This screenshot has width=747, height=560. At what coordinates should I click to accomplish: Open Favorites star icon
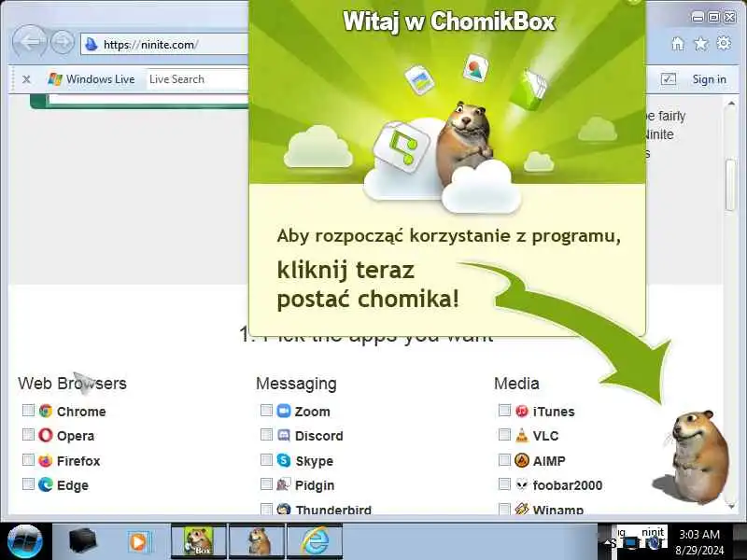pyautogui.click(x=701, y=44)
